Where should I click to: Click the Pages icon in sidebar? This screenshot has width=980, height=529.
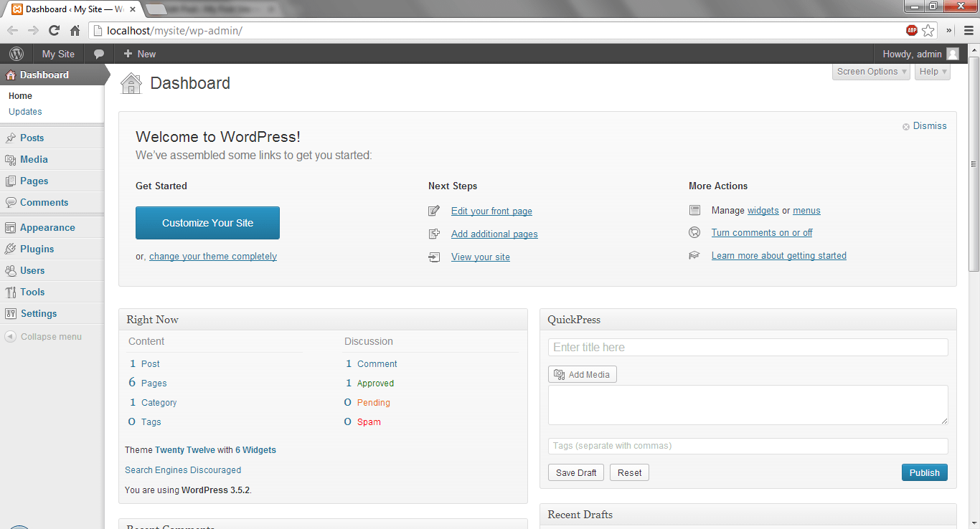pyautogui.click(x=10, y=181)
